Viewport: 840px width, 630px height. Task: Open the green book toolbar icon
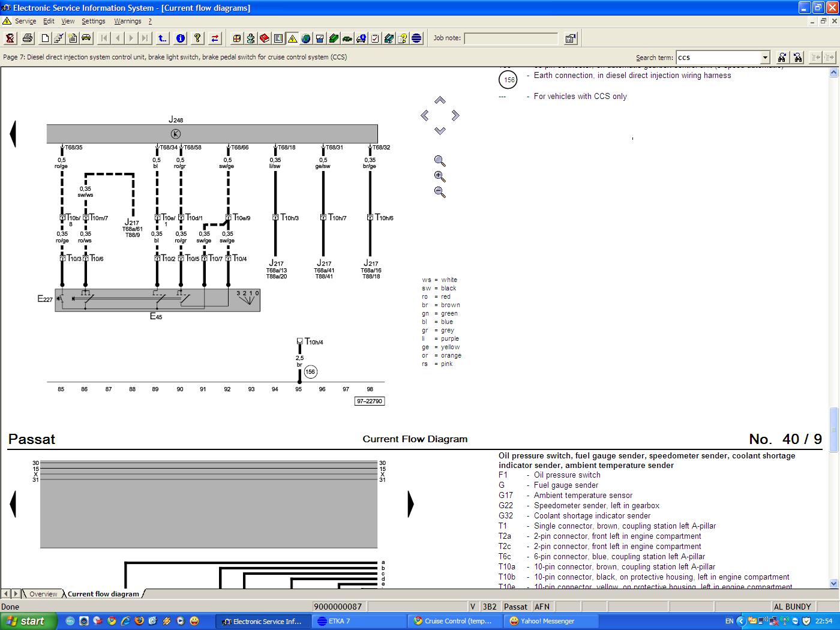pyautogui.click(x=334, y=38)
